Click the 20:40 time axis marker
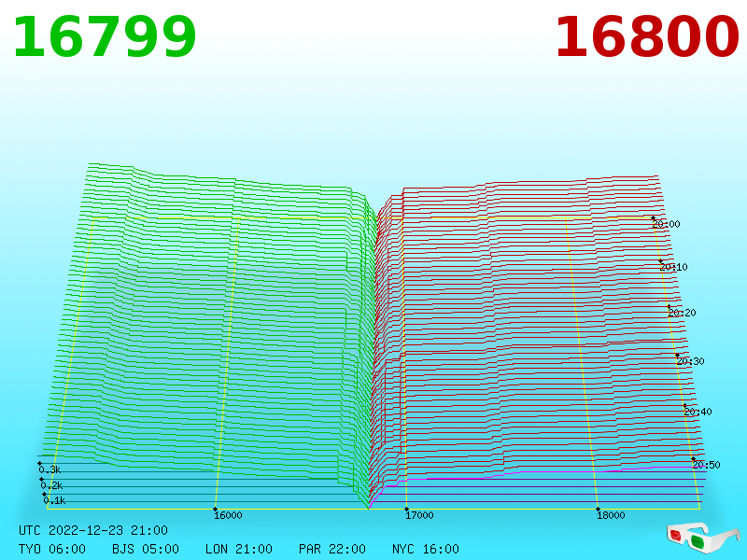The width and height of the screenshot is (747, 560). 698,412
